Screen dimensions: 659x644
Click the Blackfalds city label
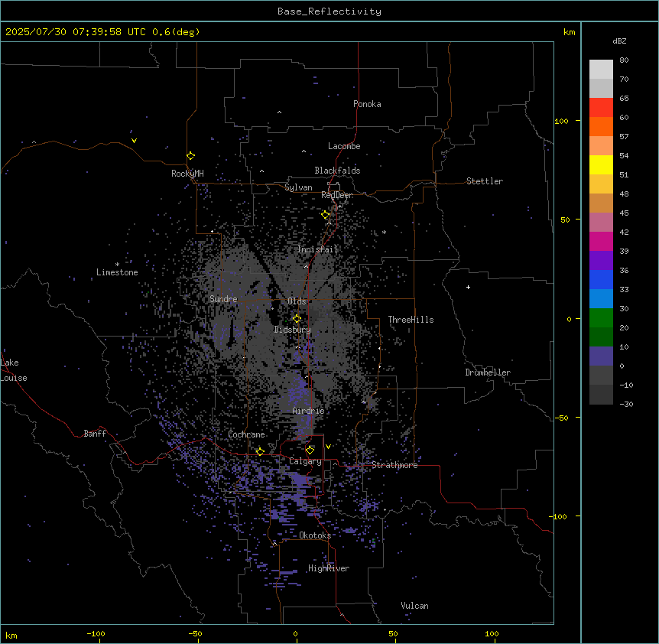[337, 171]
